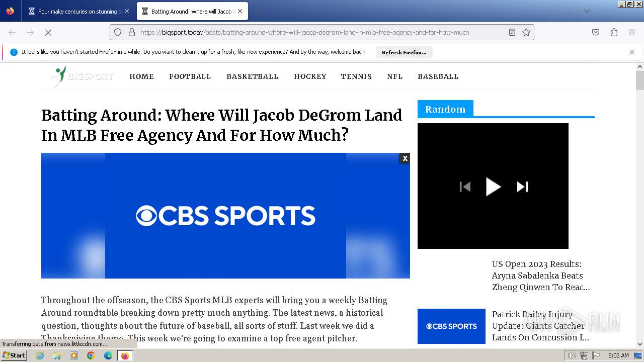Open the Windows Start menu
644x362 pixels.
click(x=14, y=355)
